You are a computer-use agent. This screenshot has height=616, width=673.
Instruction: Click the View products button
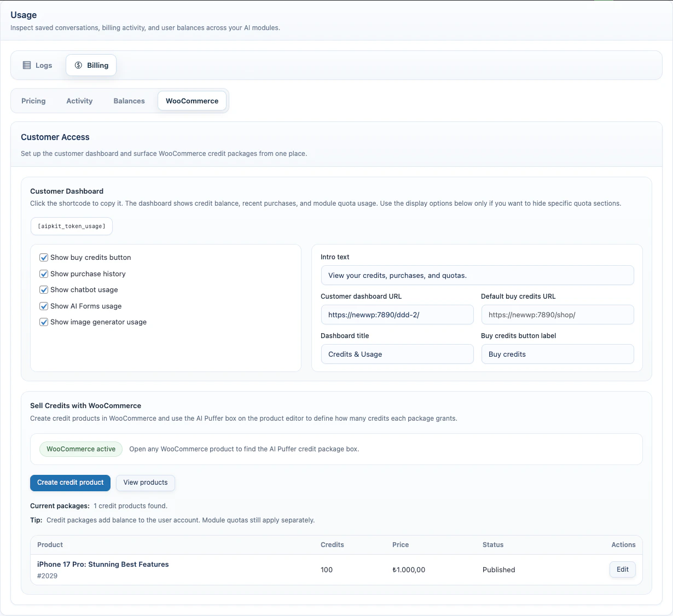tap(145, 483)
